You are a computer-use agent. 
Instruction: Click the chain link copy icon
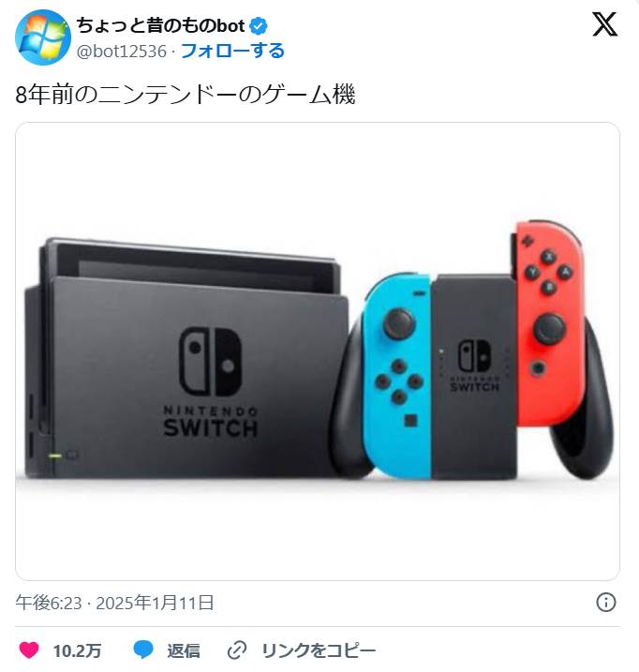point(236,650)
